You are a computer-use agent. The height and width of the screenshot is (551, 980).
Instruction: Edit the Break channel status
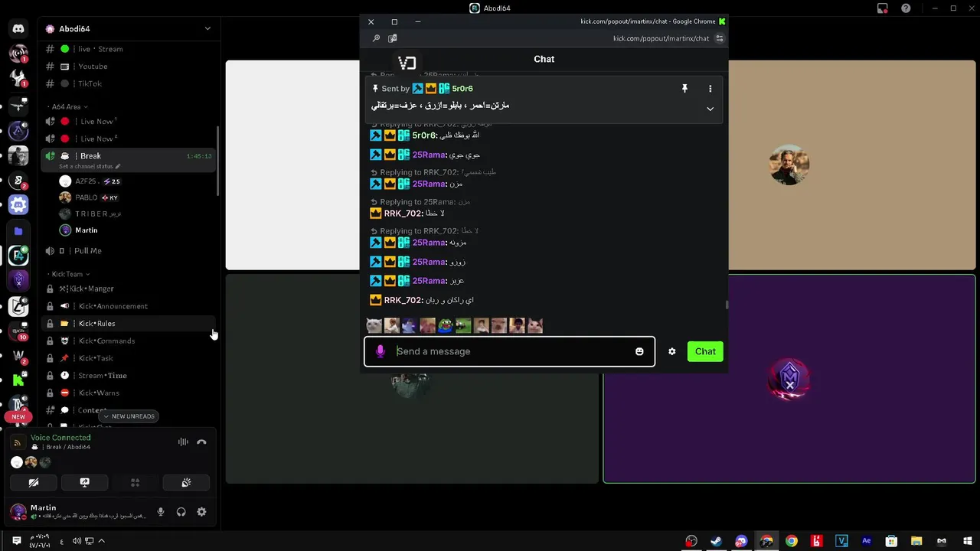coord(90,166)
